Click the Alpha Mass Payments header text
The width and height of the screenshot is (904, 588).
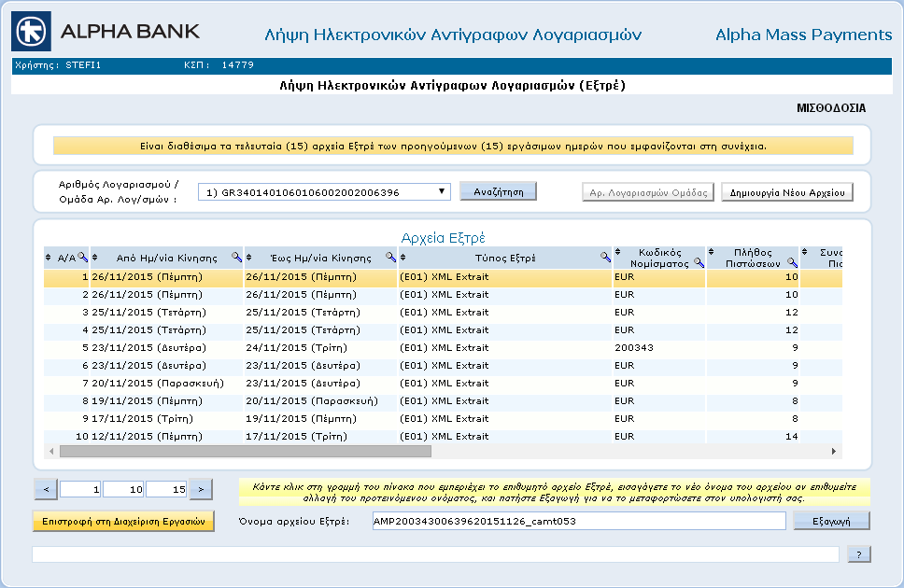point(804,35)
